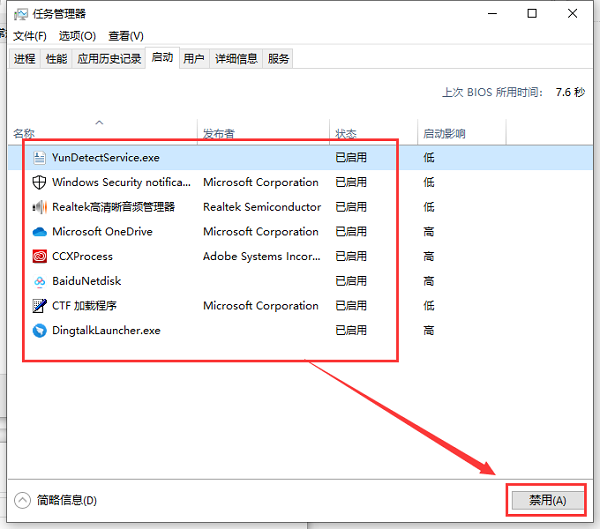
Task: Open the 文件(F) menu
Action: click(x=29, y=36)
